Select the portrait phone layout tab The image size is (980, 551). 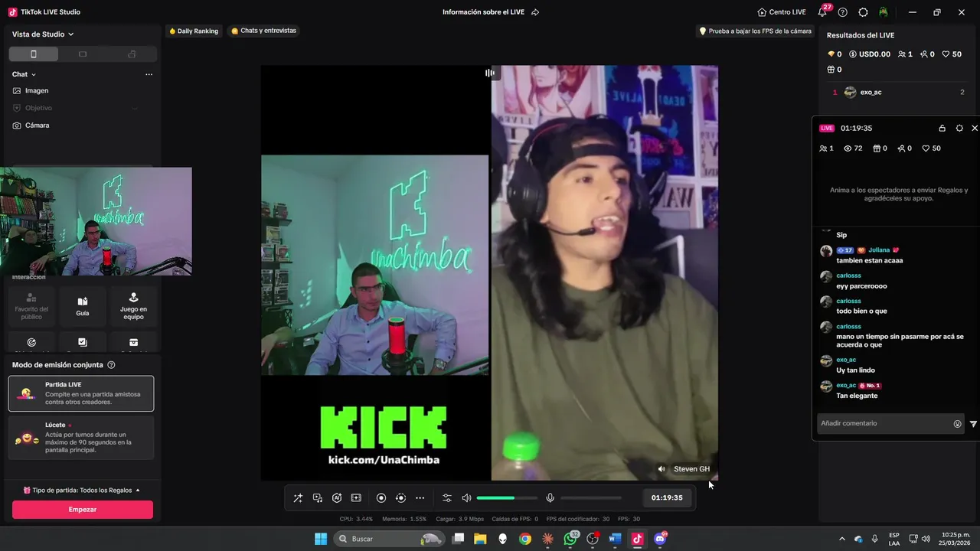[x=33, y=54]
